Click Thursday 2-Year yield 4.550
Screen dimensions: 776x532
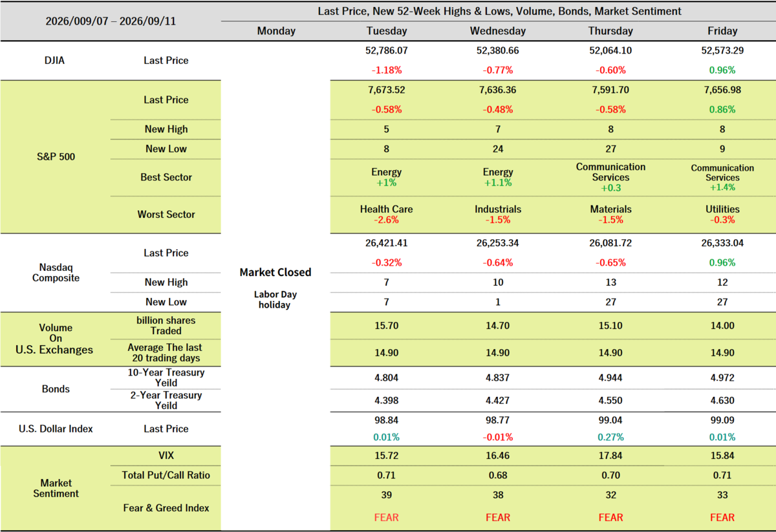[x=610, y=400]
